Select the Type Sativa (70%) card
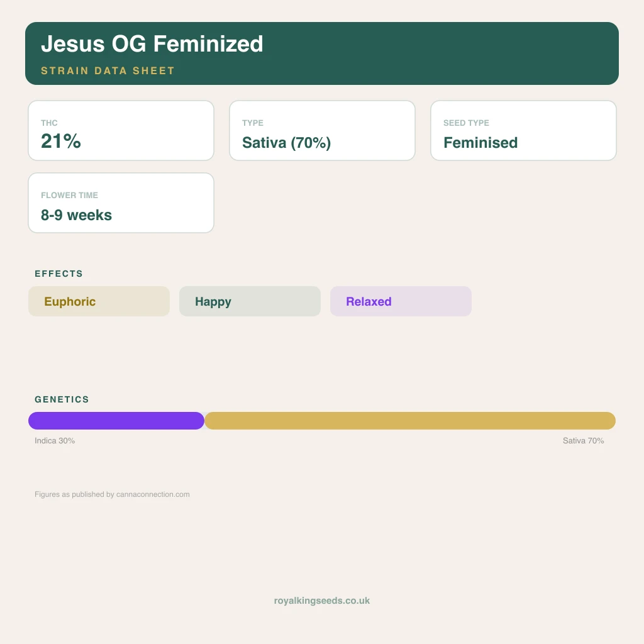 point(323,131)
